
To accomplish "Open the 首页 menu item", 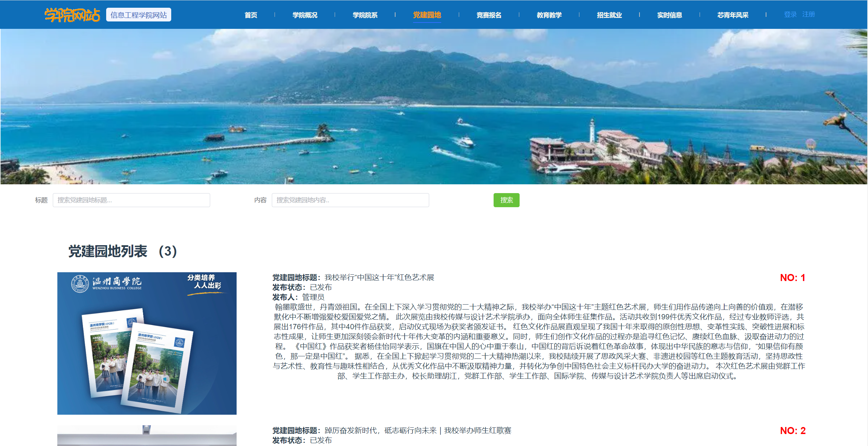I will 251,15.
